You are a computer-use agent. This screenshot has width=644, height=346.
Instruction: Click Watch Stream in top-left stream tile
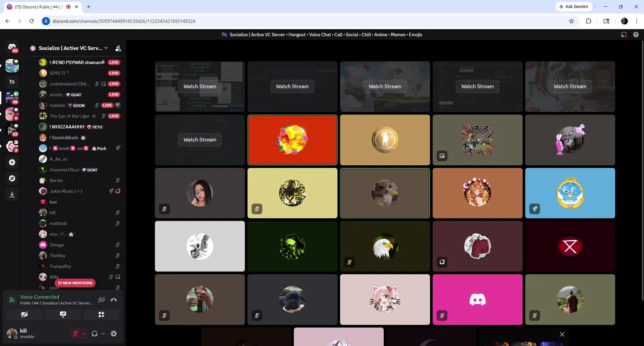[200, 86]
